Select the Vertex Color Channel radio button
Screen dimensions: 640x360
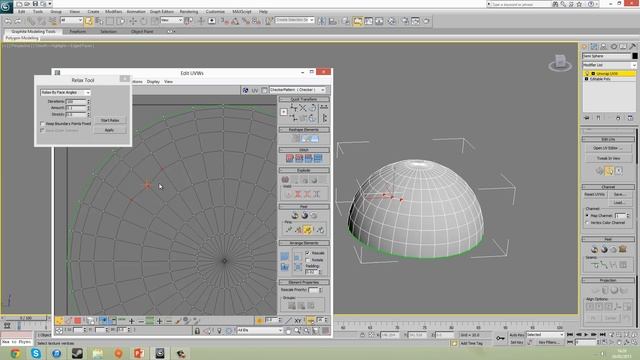click(x=587, y=223)
